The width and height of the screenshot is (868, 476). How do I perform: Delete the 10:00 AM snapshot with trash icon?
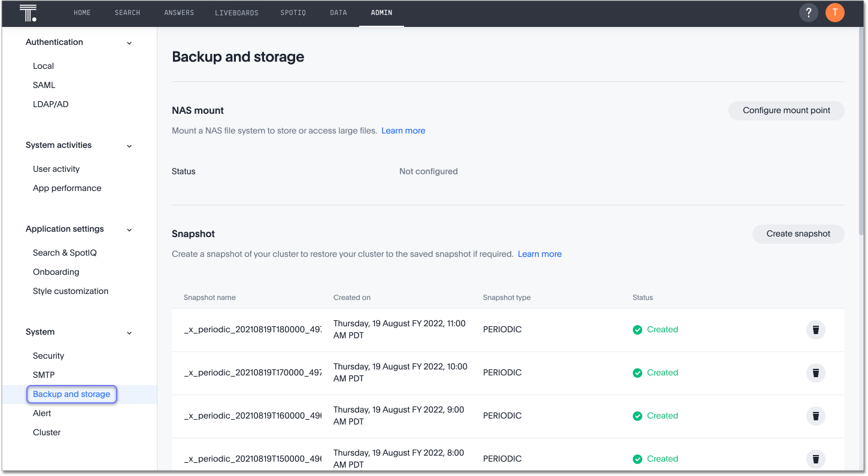click(815, 372)
